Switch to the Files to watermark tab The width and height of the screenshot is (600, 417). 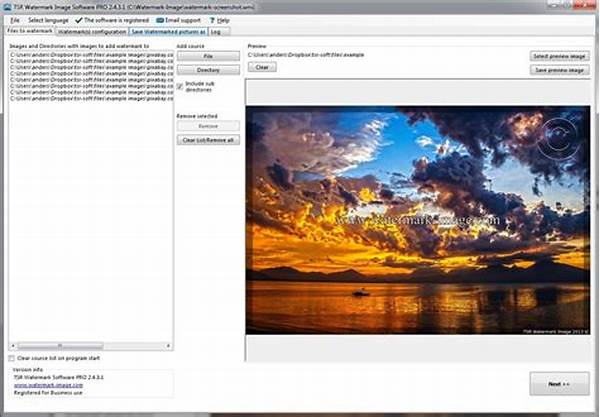point(29,31)
